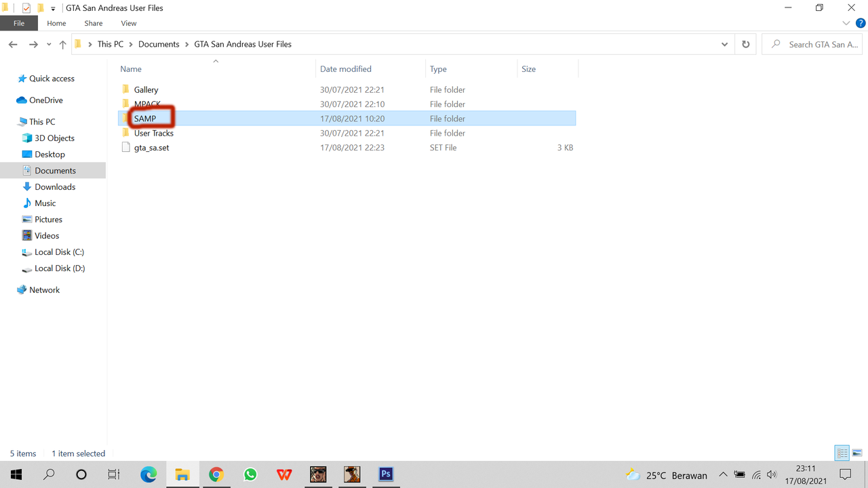Open the recent locations dropdown

(49, 44)
